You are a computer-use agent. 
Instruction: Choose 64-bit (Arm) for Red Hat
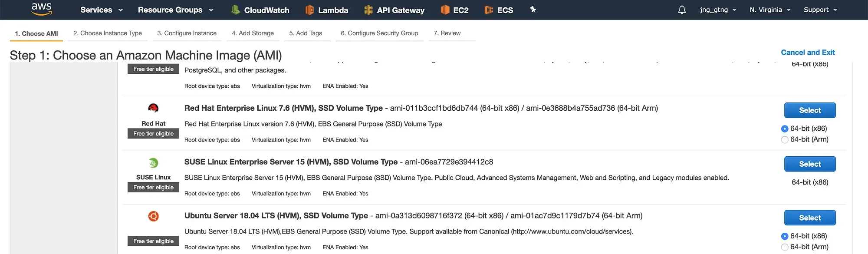click(785, 139)
